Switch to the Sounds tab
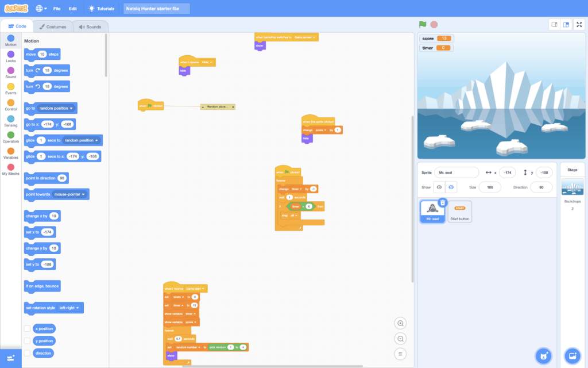Viewport: 588px width, 368px height. point(90,26)
